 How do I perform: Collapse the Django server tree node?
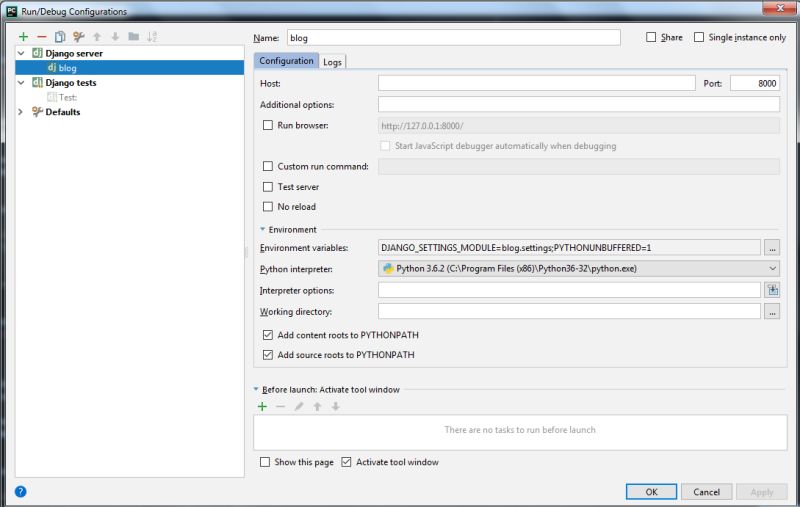click(x=21, y=54)
